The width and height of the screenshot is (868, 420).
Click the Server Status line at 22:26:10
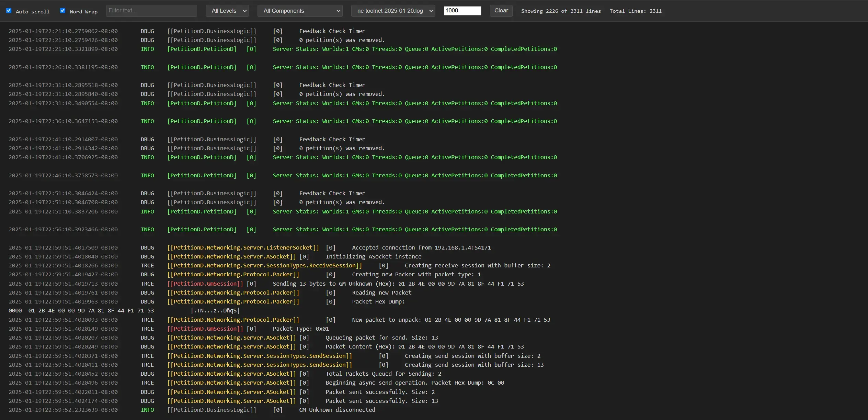tap(415, 67)
